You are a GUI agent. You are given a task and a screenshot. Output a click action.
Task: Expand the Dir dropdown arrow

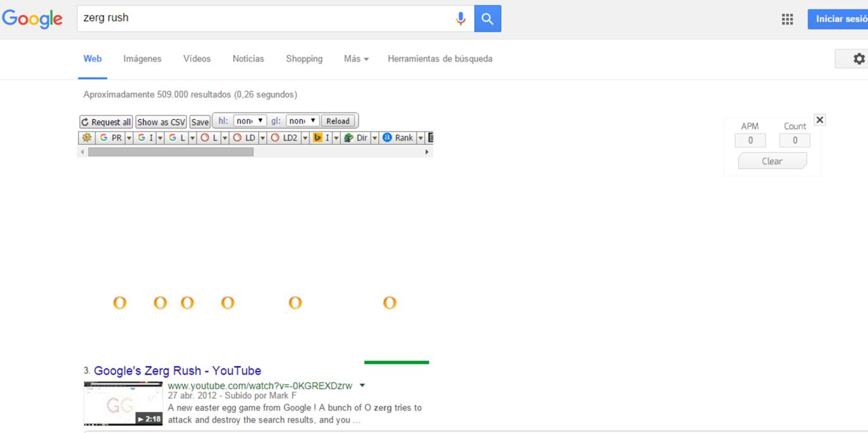[374, 137]
